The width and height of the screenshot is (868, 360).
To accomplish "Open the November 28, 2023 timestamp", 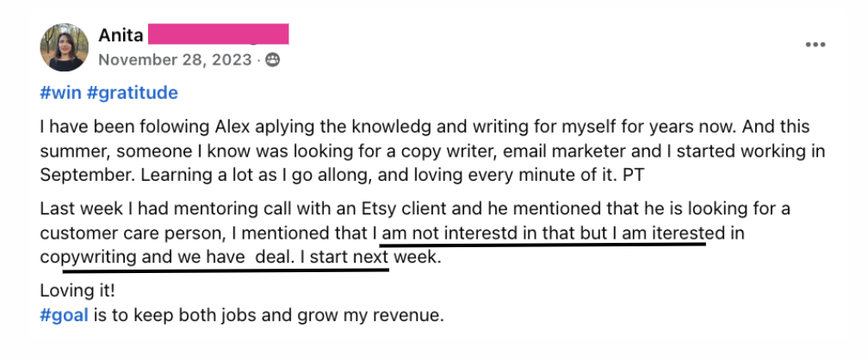I will tap(176, 60).
